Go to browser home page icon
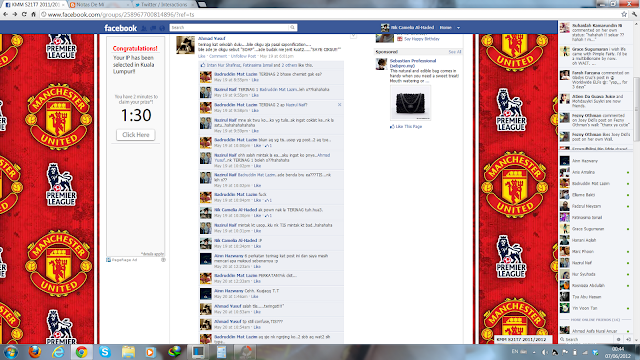The image size is (640, 360). coord(33,14)
